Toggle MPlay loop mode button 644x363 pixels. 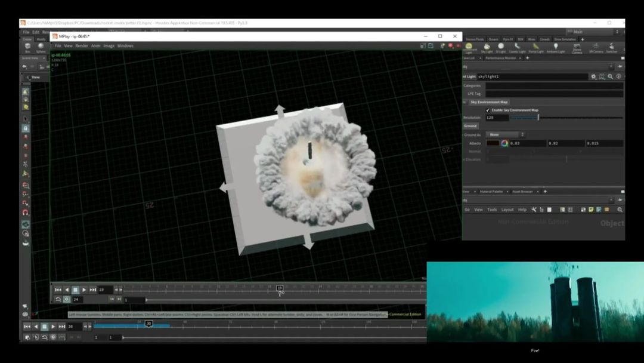coord(58,299)
